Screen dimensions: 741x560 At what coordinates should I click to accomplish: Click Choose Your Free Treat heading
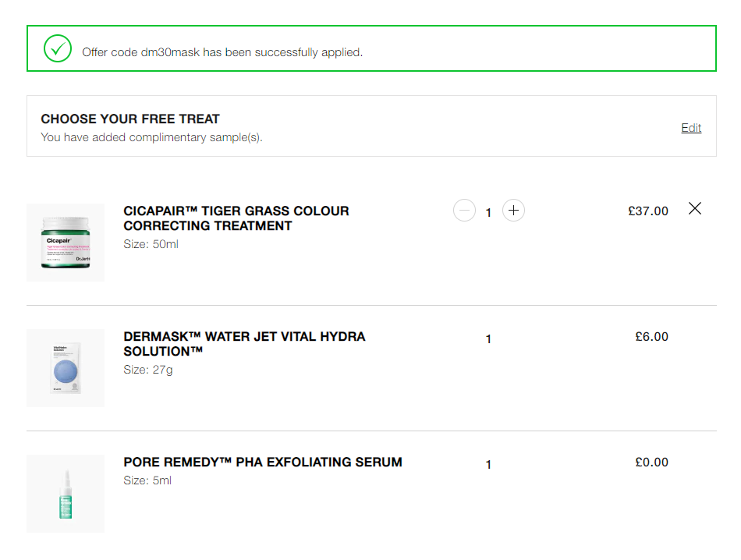tap(130, 119)
